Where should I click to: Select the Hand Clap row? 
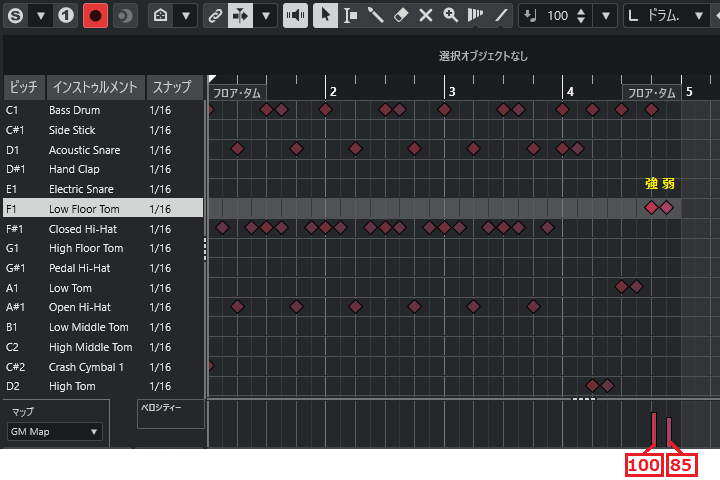tap(103, 169)
